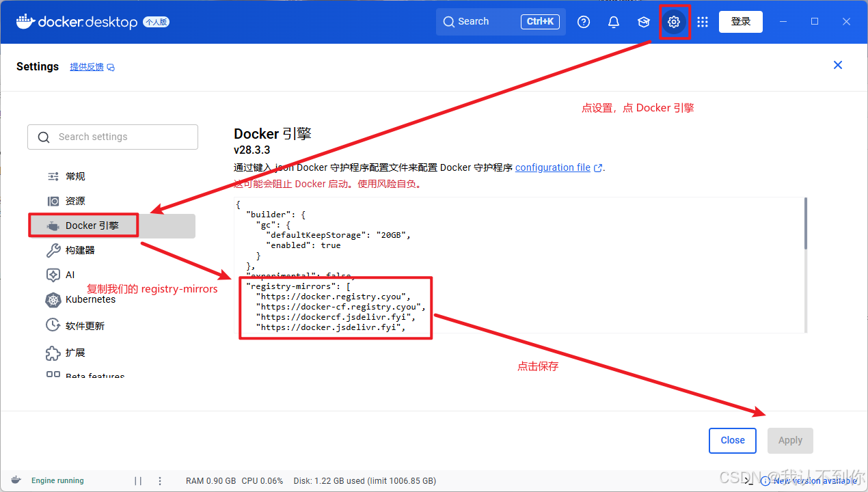The image size is (868, 492).
Task: Click the Ctrl+K shortcut badge
Action: 540,21
